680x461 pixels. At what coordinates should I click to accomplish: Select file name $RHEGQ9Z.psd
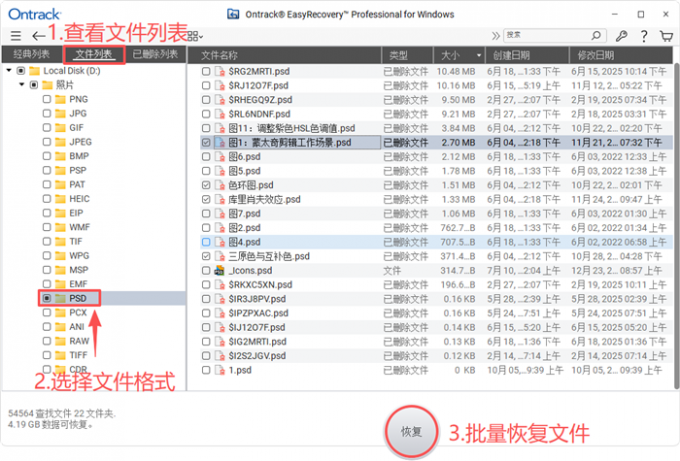260,100
